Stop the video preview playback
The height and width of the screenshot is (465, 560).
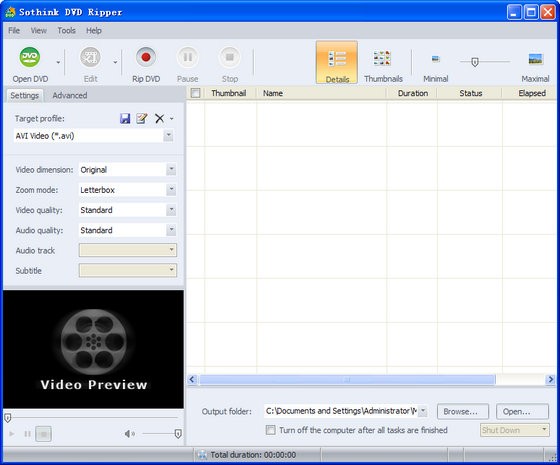[43, 434]
